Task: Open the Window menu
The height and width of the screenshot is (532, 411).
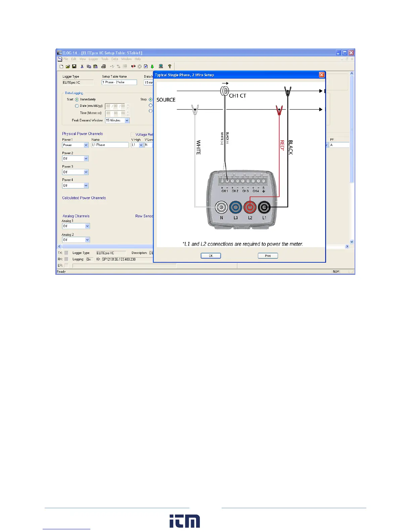Action: (127, 59)
